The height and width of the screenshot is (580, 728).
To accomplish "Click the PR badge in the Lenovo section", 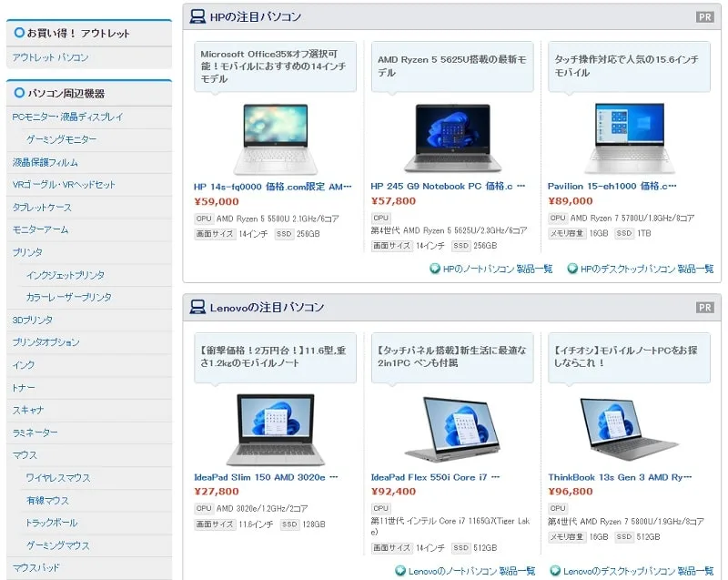I will click(x=704, y=308).
